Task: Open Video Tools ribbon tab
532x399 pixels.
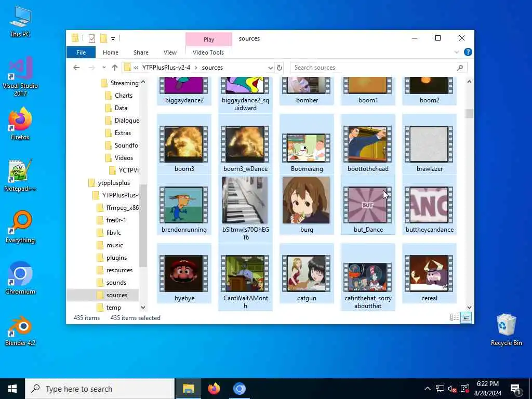Action: click(x=208, y=52)
